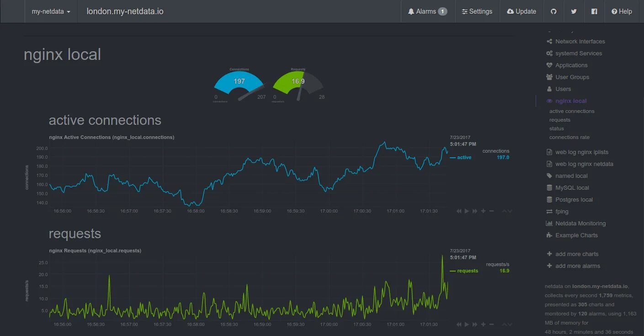644x336 pixels.
Task: Open the Twitter icon link
Action: click(x=574, y=11)
